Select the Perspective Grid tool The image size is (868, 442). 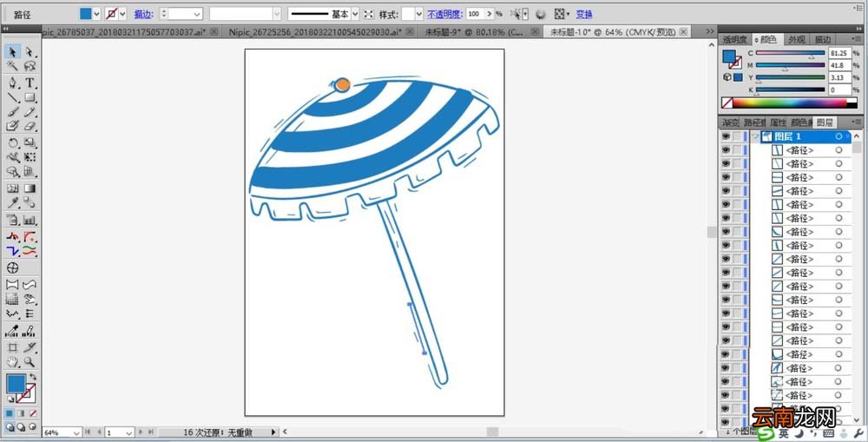pyautogui.click(x=30, y=172)
